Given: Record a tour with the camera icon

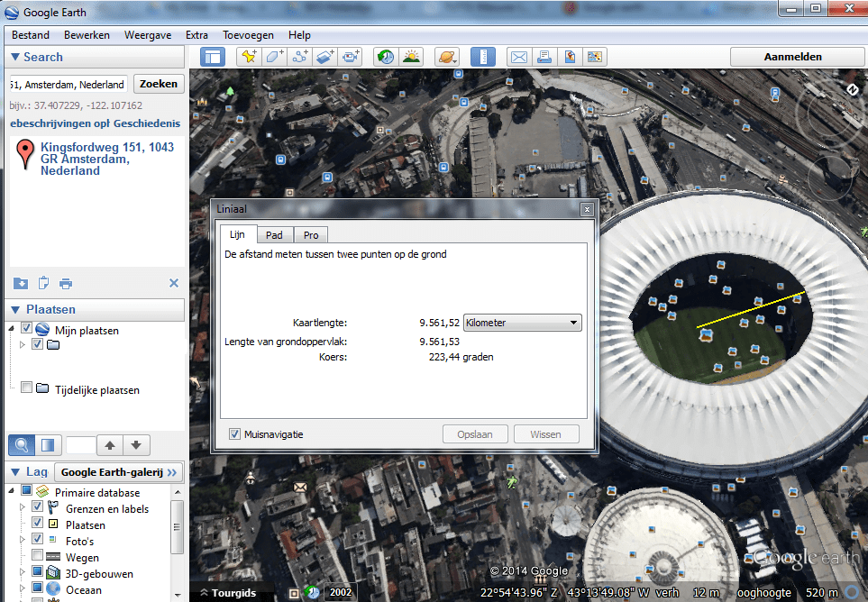Looking at the screenshot, I should pos(351,57).
